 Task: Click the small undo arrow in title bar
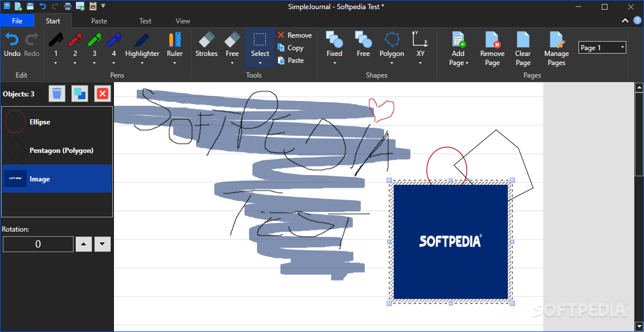[43, 6]
